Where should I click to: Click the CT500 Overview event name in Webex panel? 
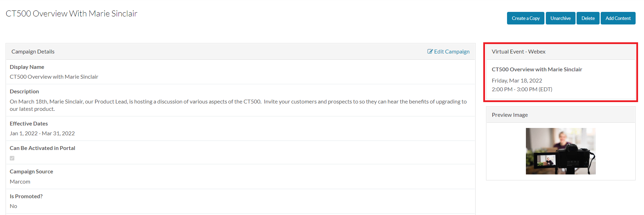point(537,69)
